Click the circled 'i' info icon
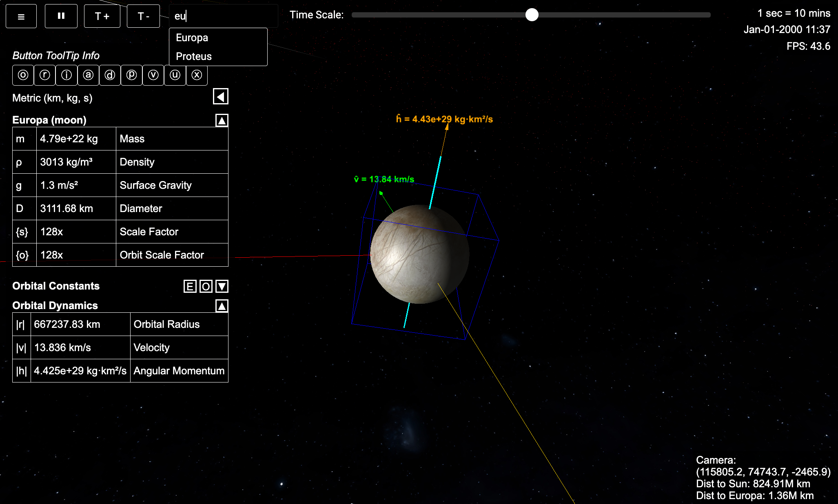This screenshot has height=504, width=838. [66, 75]
